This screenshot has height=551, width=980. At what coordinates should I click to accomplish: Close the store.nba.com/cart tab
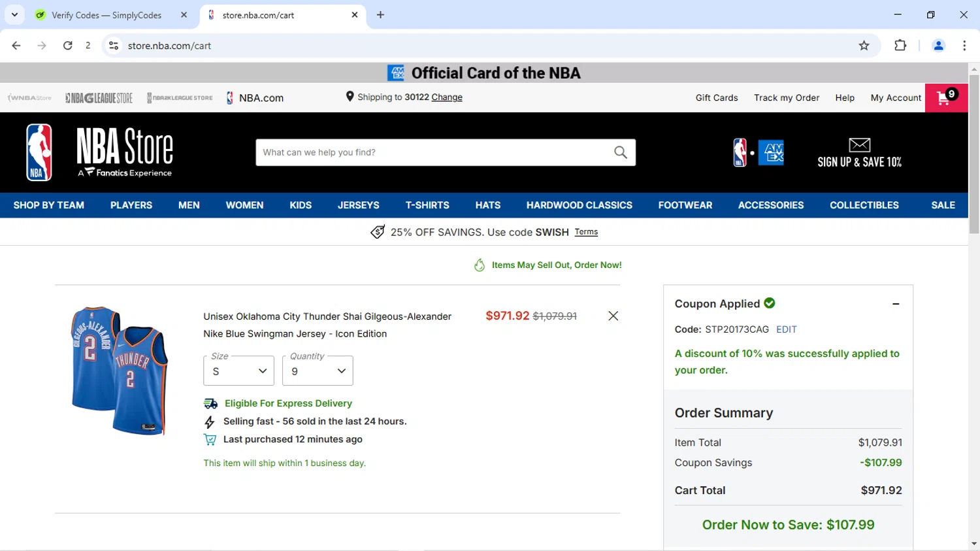[355, 14]
